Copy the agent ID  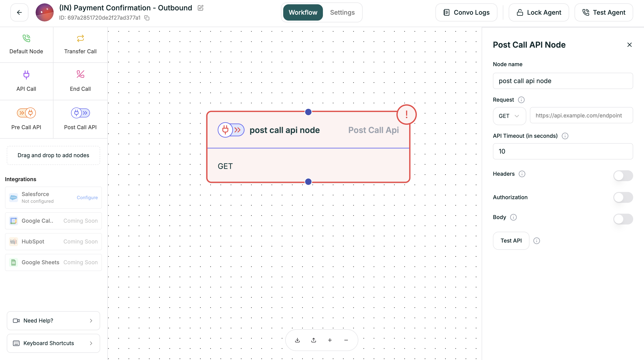[147, 18]
